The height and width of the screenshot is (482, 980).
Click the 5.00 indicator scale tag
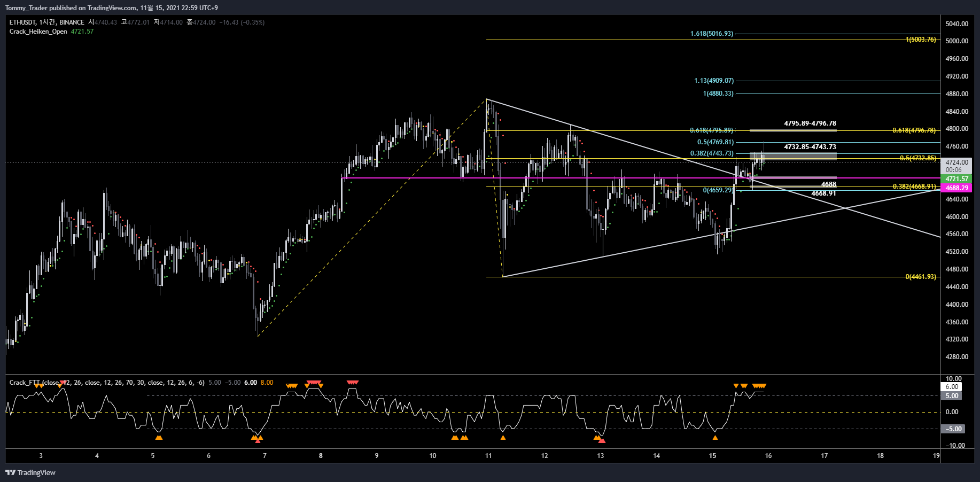pos(952,396)
